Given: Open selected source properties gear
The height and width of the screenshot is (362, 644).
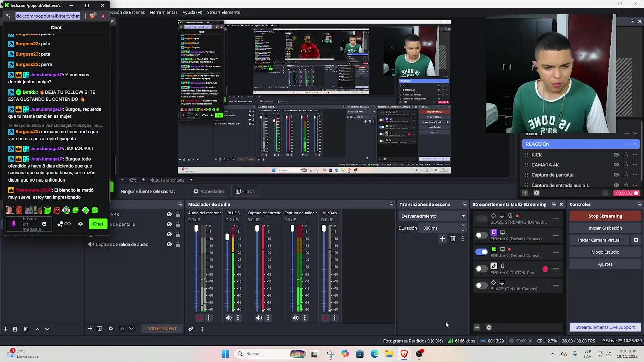Looking at the screenshot, I should tap(111, 329).
